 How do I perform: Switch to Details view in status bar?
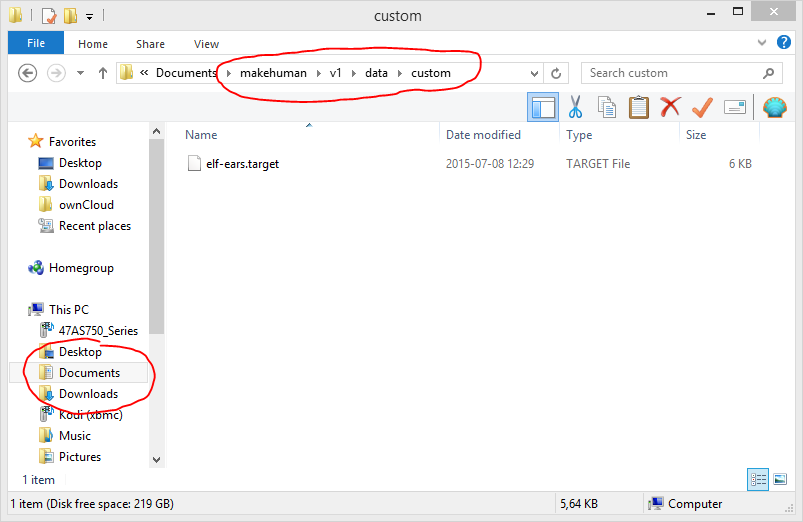click(x=759, y=480)
